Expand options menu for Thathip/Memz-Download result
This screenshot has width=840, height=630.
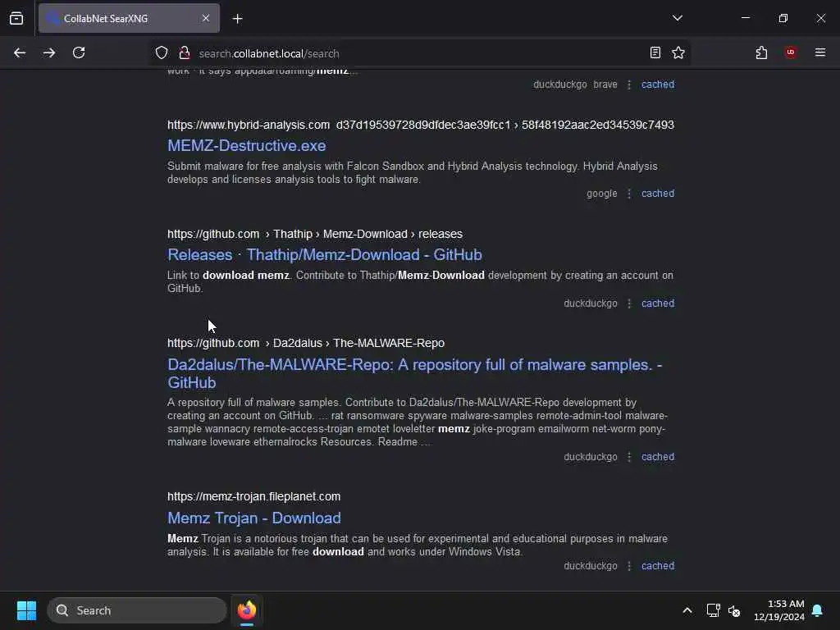(629, 304)
